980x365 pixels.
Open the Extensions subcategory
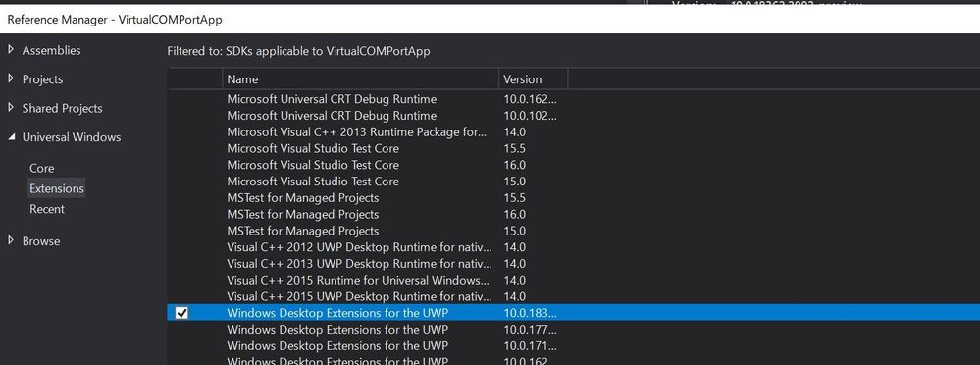click(56, 188)
